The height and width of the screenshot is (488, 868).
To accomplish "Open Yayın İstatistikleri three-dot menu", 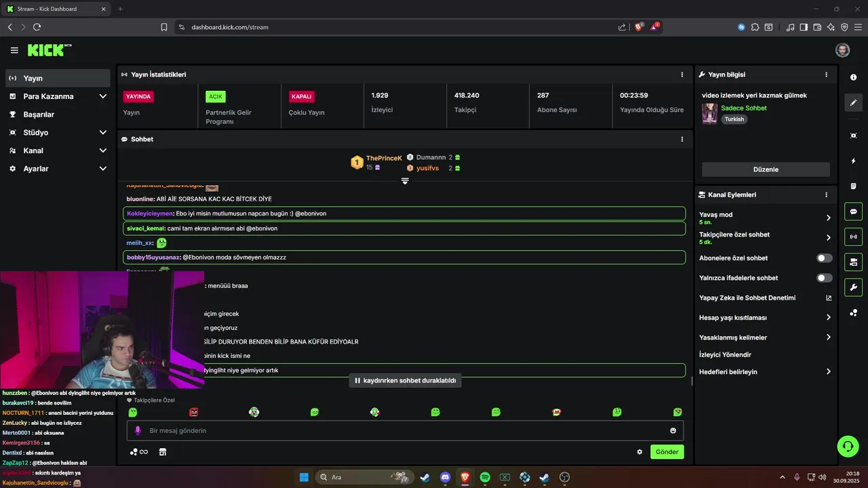I will 682,75.
